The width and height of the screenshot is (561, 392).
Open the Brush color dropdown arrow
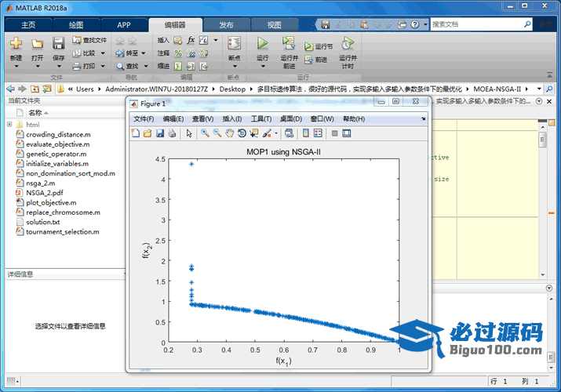pyautogui.click(x=276, y=133)
